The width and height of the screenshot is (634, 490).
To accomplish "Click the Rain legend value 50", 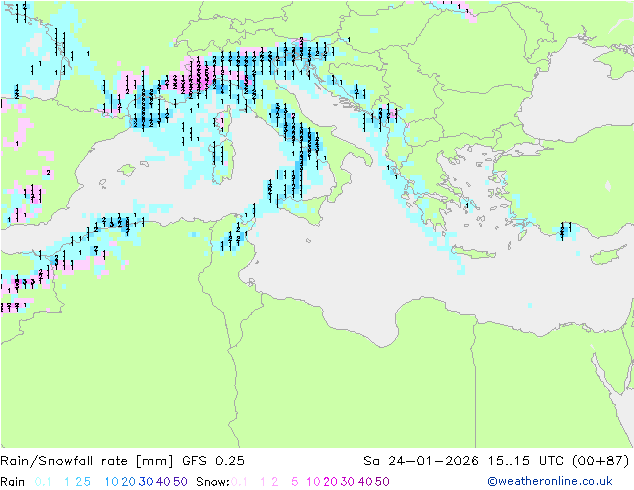I will point(180,482).
